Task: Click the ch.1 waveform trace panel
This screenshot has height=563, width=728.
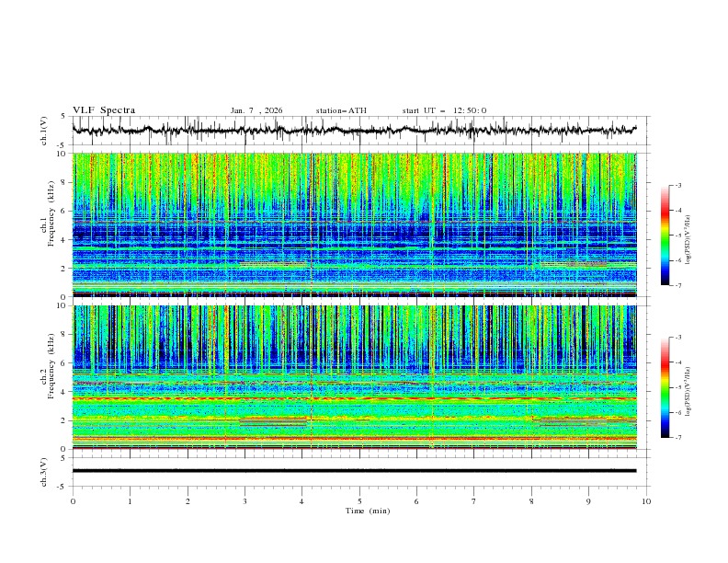Action: [358, 130]
